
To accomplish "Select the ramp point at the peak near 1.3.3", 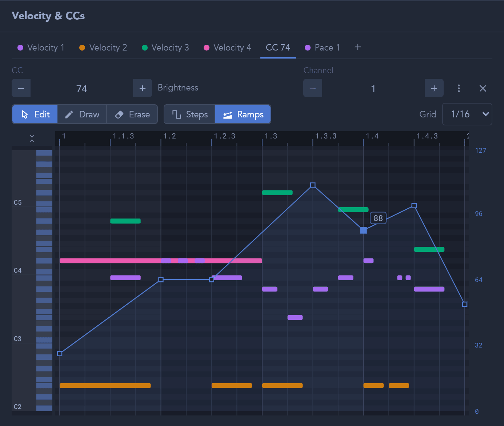I will 313,185.
